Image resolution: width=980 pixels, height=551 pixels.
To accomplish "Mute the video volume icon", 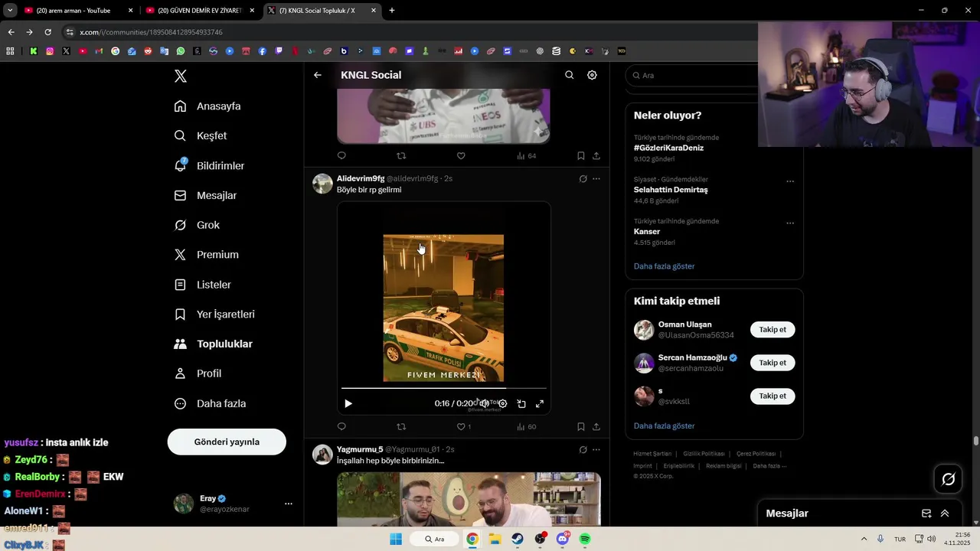I will pos(485,403).
